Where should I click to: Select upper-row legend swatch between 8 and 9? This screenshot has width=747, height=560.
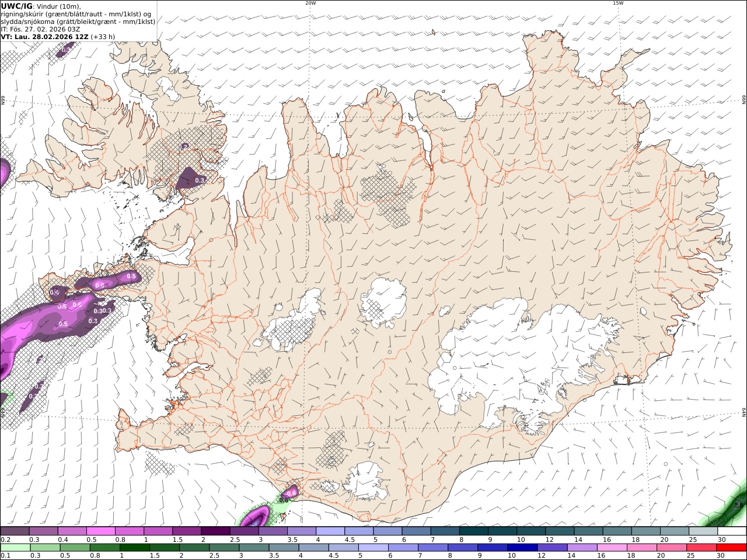click(x=474, y=531)
